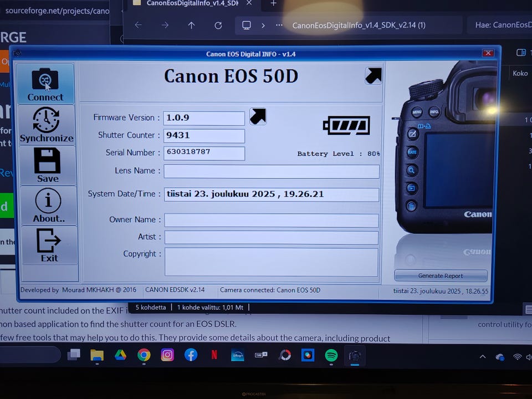The height and width of the screenshot is (399, 532).
Task: Close the CanonEosDigitalInfo Explorer tab
Action: (249, 3)
